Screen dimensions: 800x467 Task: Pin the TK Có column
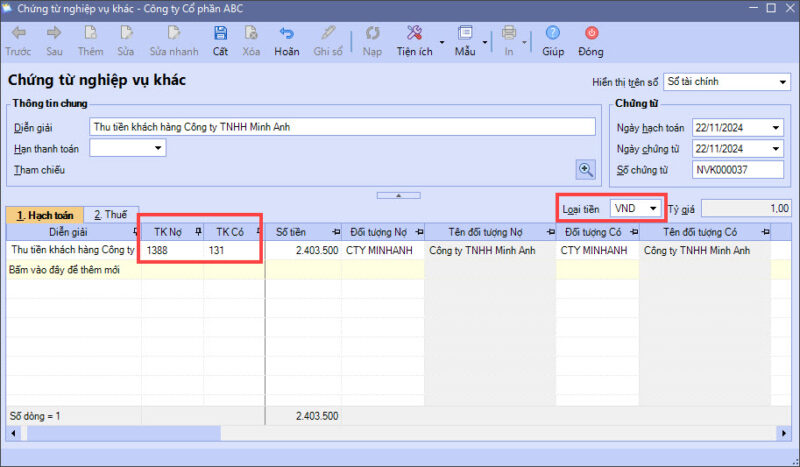[x=258, y=232]
